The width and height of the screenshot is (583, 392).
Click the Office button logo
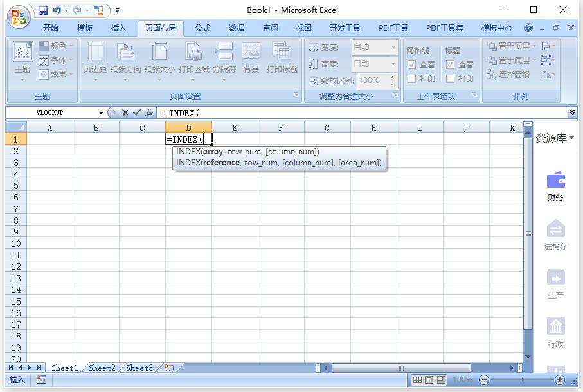click(x=19, y=16)
